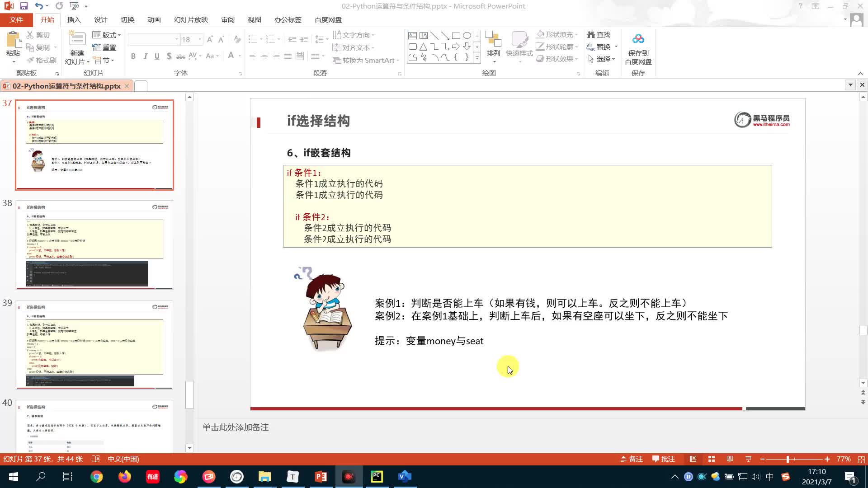This screenshot has height=488, width=868.
Task: Click the taskbar search magnifier
Action: [x=41, y=477]
